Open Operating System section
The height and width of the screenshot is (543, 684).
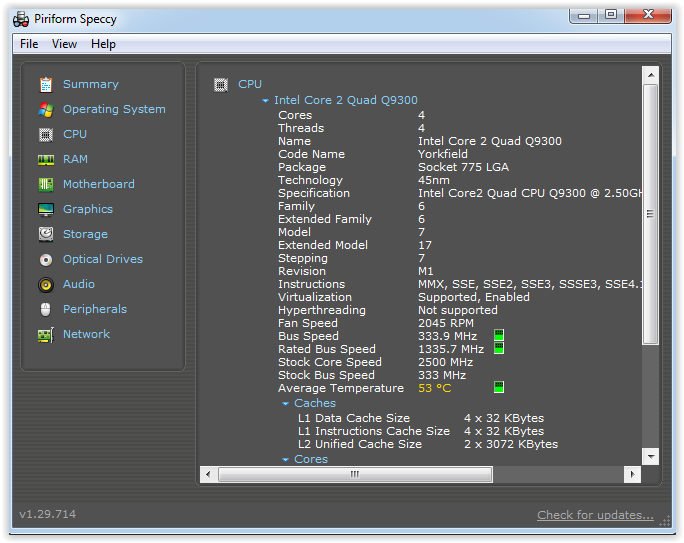114,109
